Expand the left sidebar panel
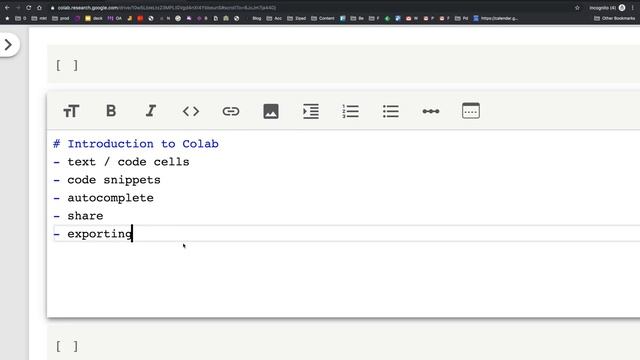640x360 pixels. [x=9, y=44]
